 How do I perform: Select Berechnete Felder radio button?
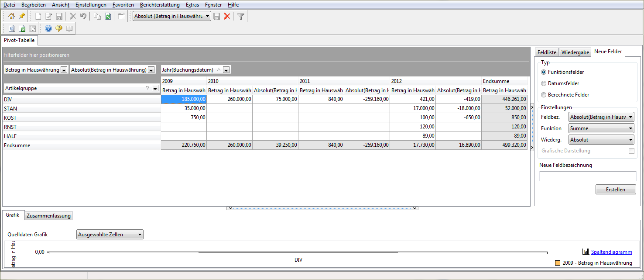(x=543, y=95)
